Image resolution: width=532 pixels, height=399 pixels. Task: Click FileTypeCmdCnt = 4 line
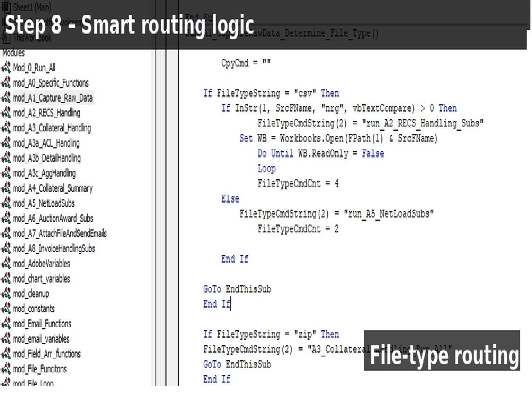coord(298,184)
